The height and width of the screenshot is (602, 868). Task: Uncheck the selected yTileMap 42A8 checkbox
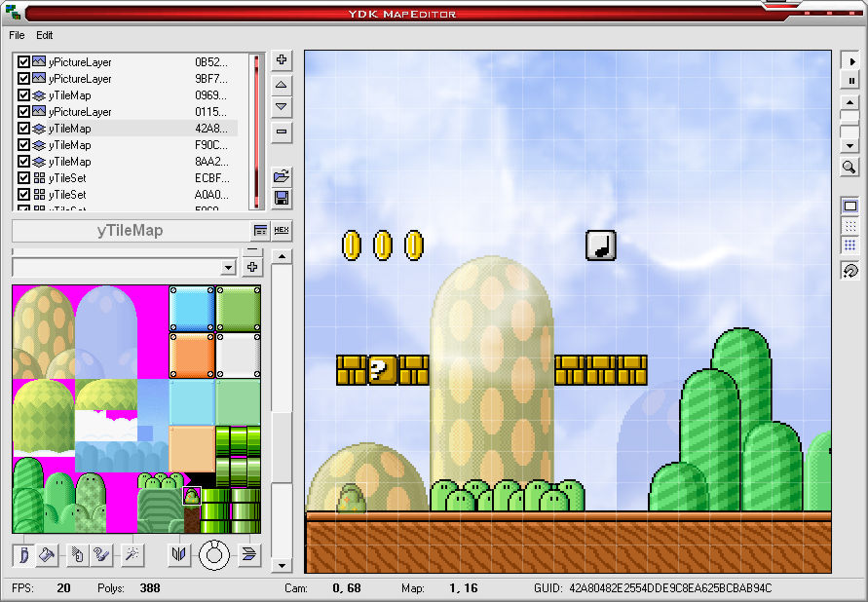coord(24,129)
